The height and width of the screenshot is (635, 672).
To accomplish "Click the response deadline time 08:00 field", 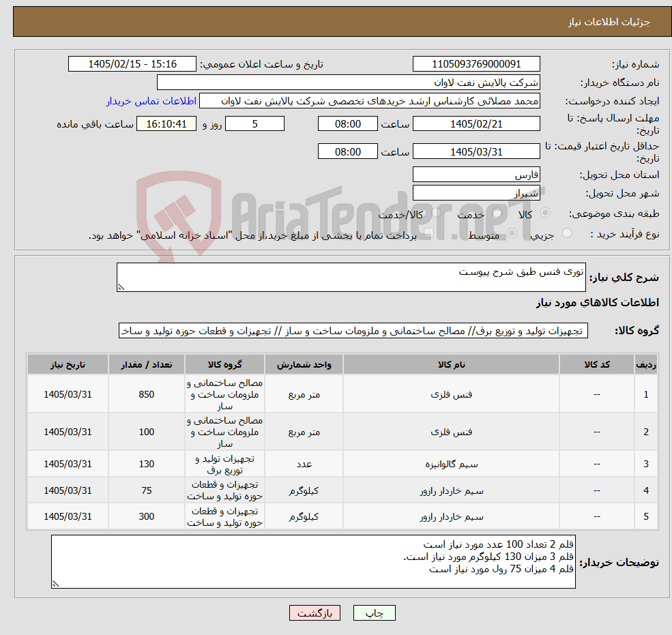I will click(347, 124).
